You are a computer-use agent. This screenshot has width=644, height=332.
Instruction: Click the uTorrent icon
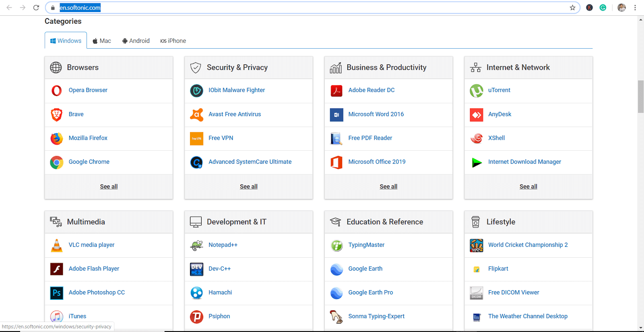(x=477, y=90)
